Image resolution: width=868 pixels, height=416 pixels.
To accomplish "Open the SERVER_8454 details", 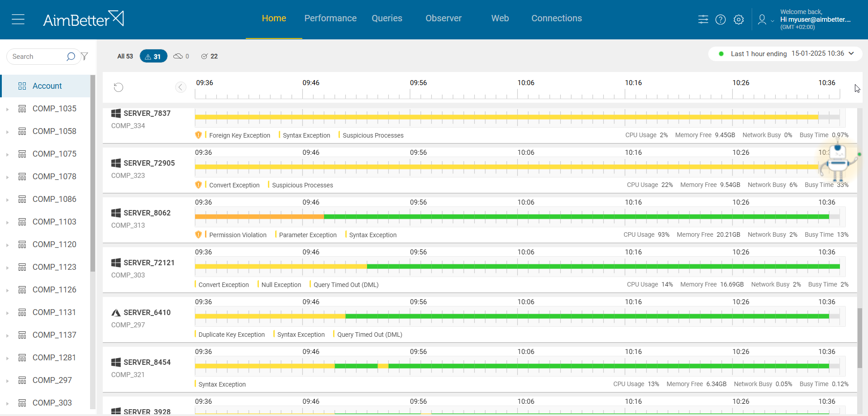I will [147, 362].
